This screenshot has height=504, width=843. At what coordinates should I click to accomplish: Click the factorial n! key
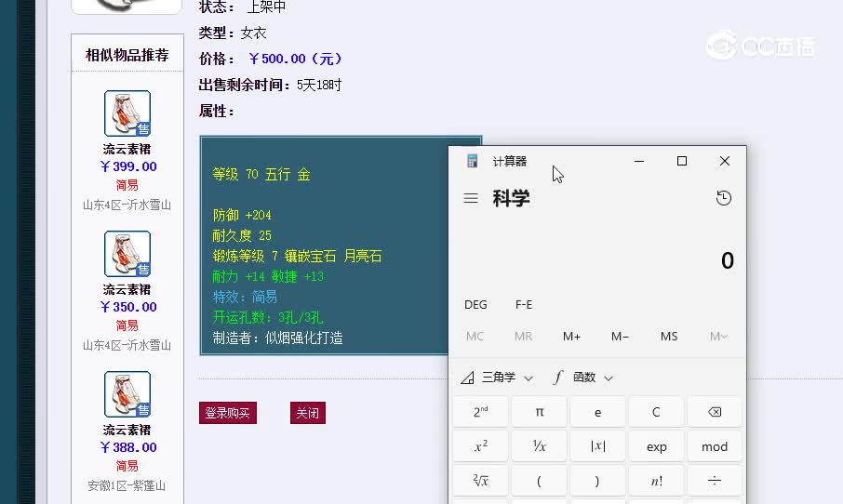click(657, 481)
